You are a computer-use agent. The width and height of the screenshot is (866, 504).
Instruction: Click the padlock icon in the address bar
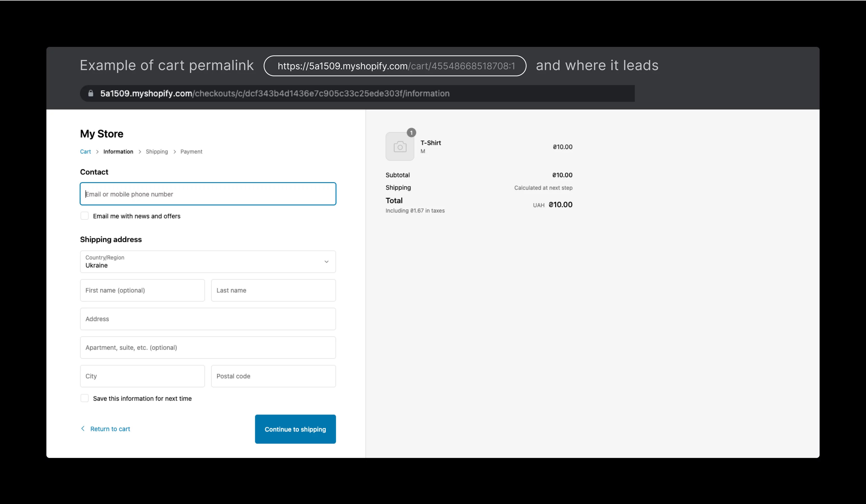click(x=91, y=93)
